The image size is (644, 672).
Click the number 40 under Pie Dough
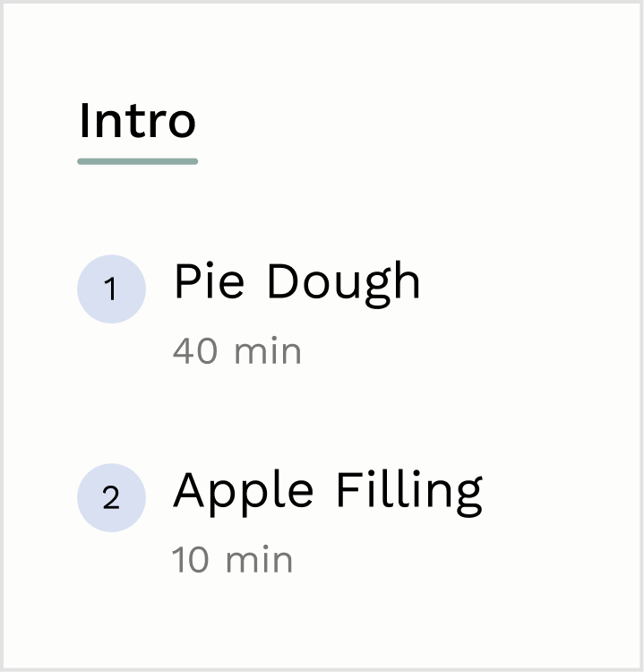click(195, 351)
